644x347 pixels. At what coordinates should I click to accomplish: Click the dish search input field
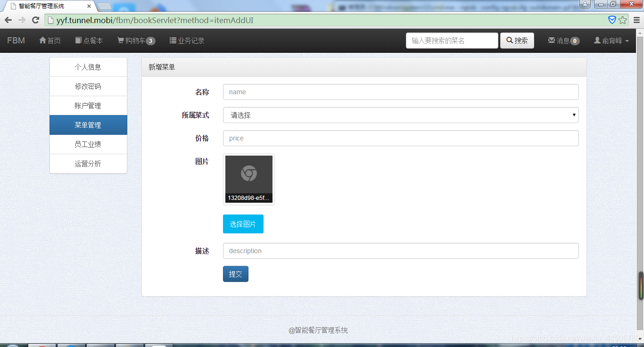point(452,41)
